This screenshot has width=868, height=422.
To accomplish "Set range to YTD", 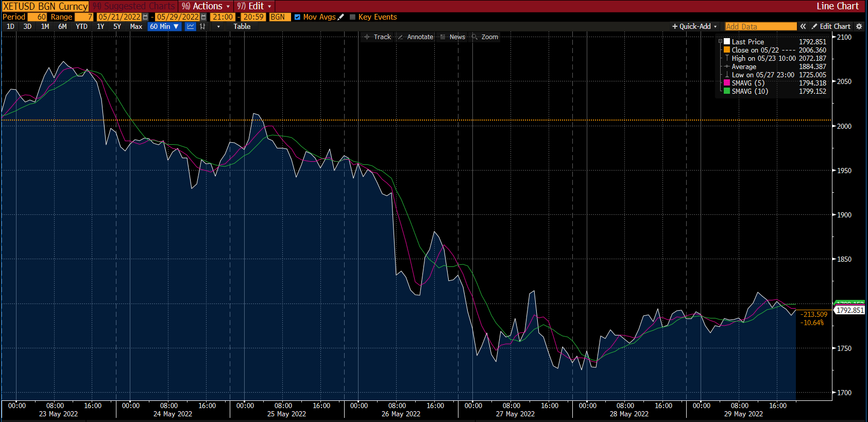I will 81,26.
